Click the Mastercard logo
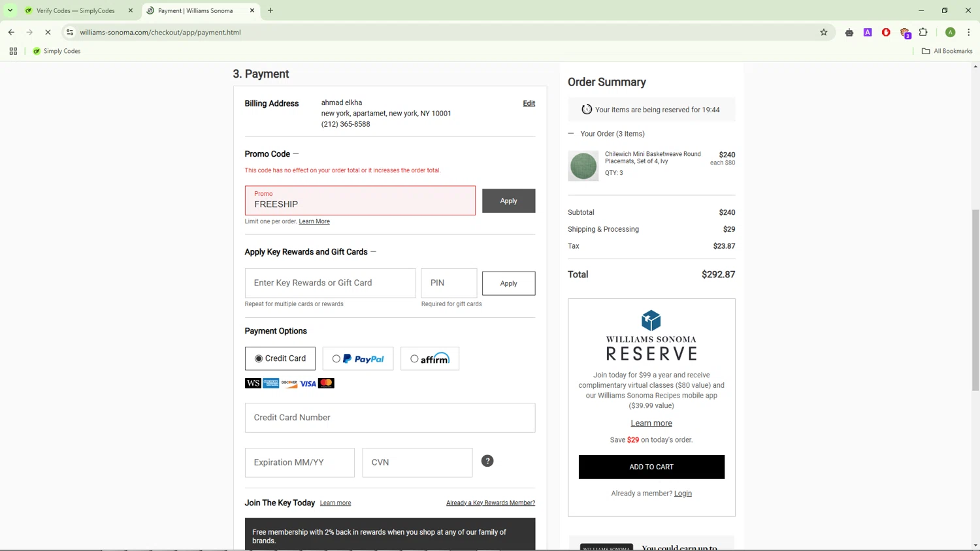980x551 pixels. tap(326, 383)
